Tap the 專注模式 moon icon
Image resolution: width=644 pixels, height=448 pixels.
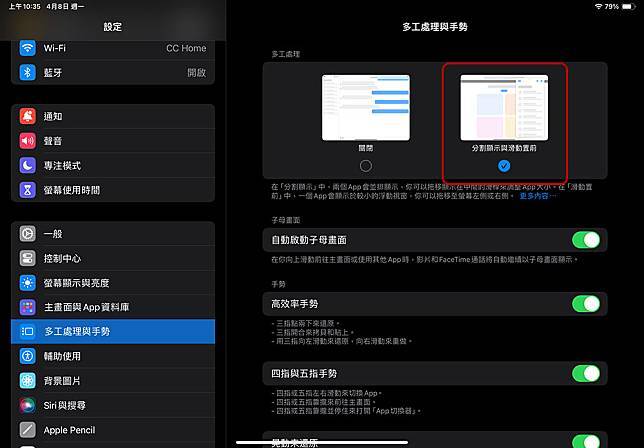point(28,165)
